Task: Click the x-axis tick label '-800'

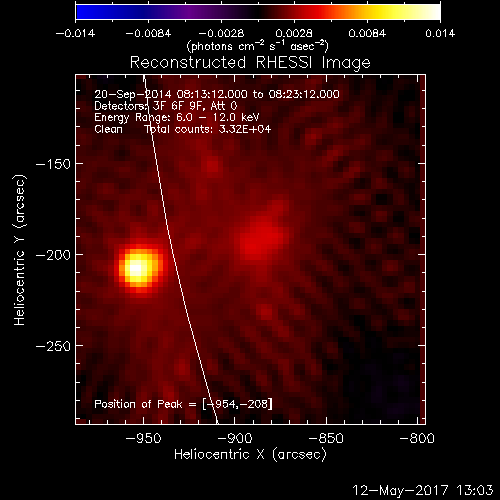Action: (x=417, y=438)
